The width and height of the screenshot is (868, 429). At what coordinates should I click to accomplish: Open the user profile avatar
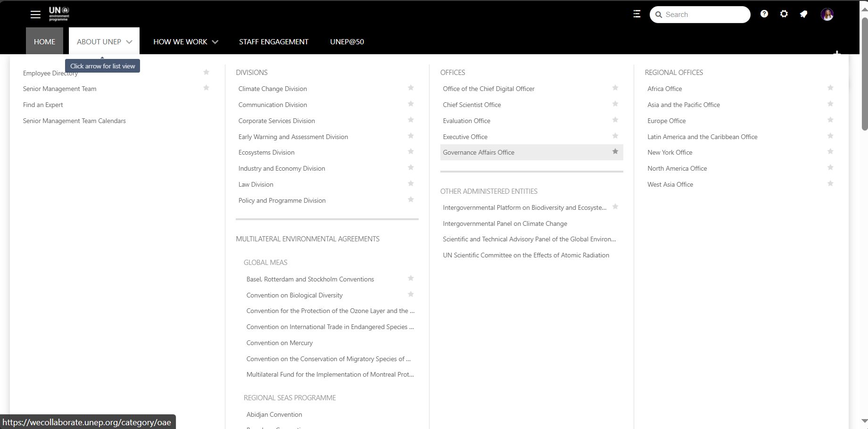click(827, 15)
